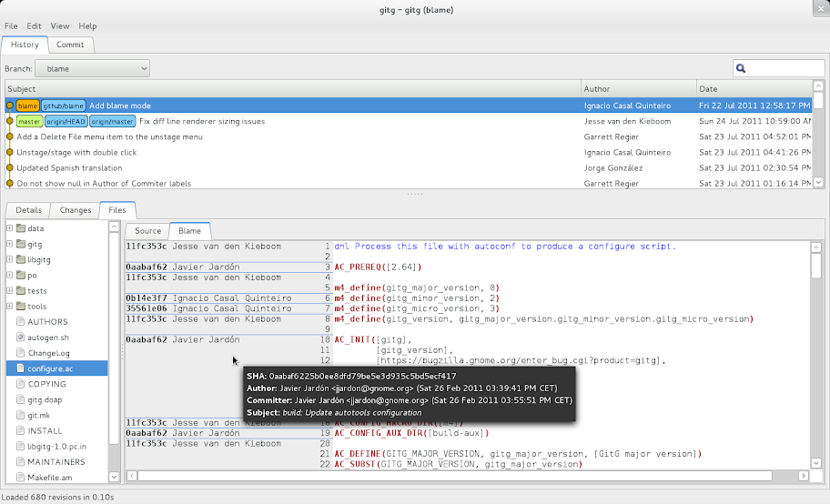Viewport: 830px width, 504px height.
Task: Click the 'origin/HEAD' ref label
Action: click(x=66, y=121)
